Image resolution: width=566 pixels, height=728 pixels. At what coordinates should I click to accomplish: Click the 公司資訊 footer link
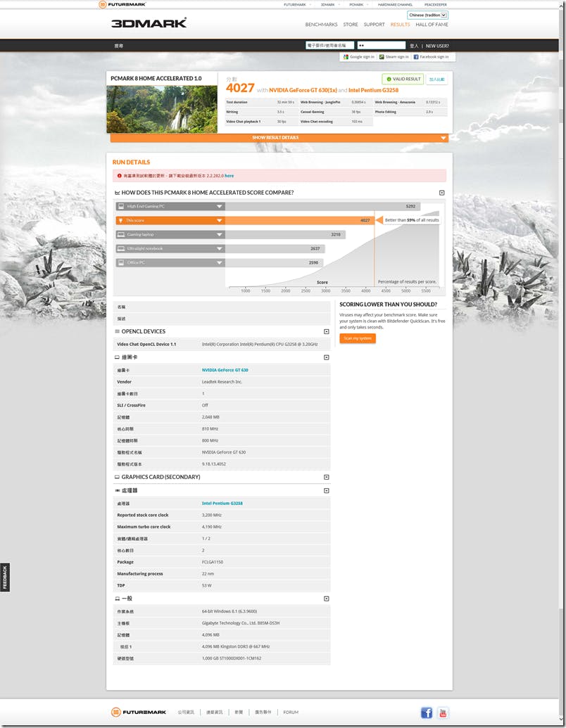point(186,713)
